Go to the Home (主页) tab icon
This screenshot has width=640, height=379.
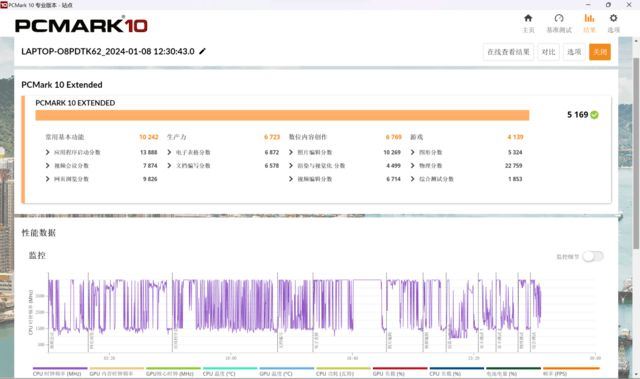[528, 18]
